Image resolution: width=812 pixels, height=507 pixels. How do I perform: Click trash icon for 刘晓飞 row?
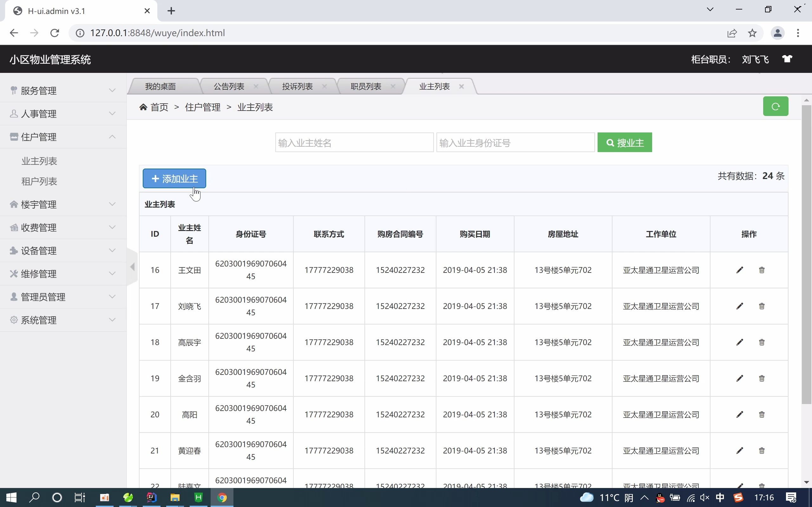(x=762, y=306)
